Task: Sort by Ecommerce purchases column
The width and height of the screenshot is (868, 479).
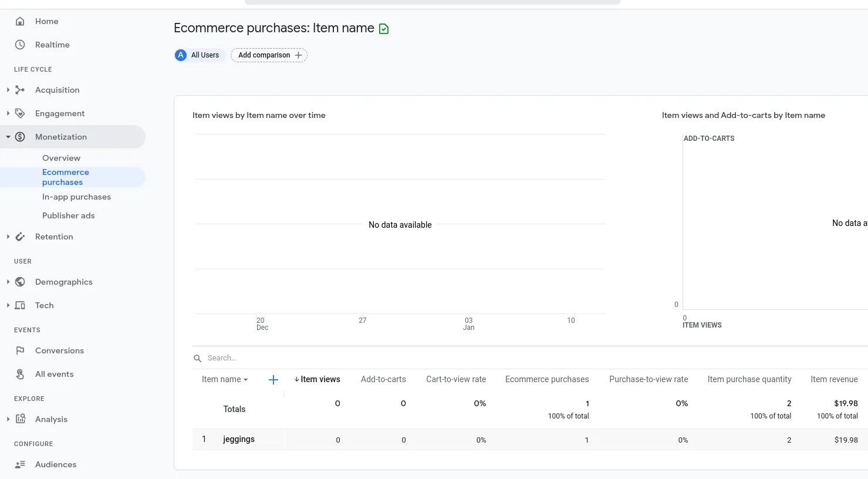Action: pyautogui.click(x=547, y=379)
